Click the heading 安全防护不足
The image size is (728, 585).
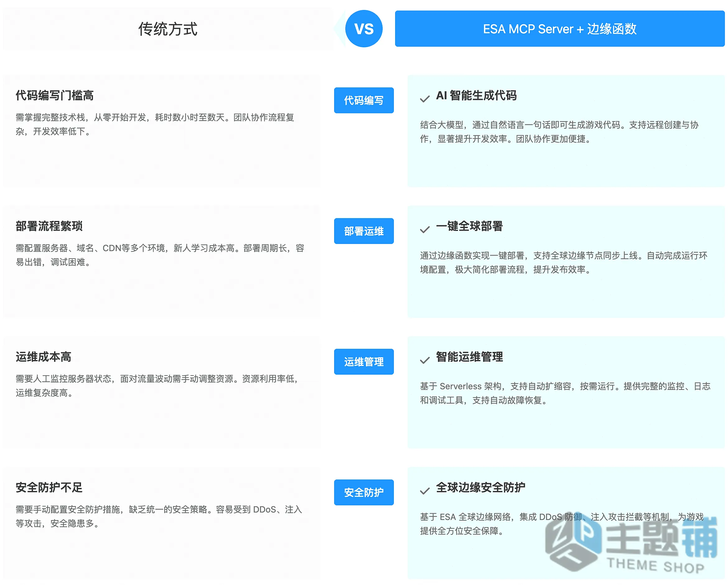tap(49, 487)
